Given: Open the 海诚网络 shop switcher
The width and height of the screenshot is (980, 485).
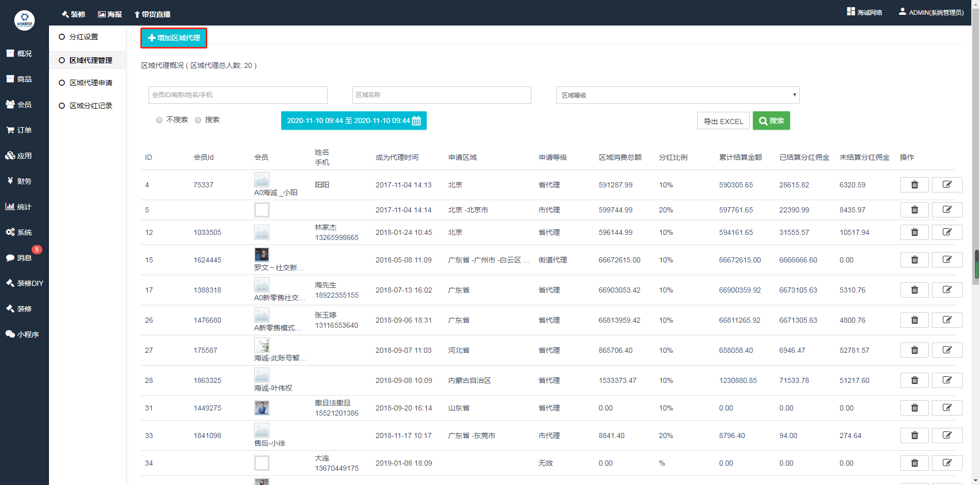Looking at the screenshot, I should (865, 12).
